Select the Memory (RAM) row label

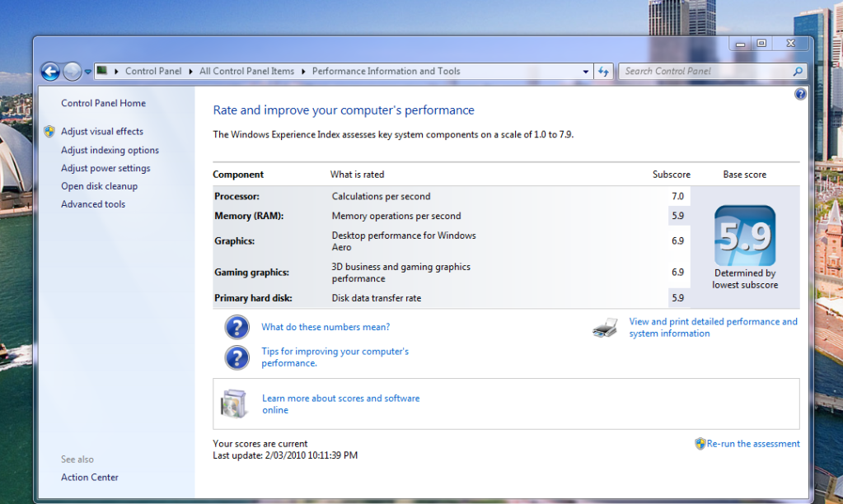[249, 216]
